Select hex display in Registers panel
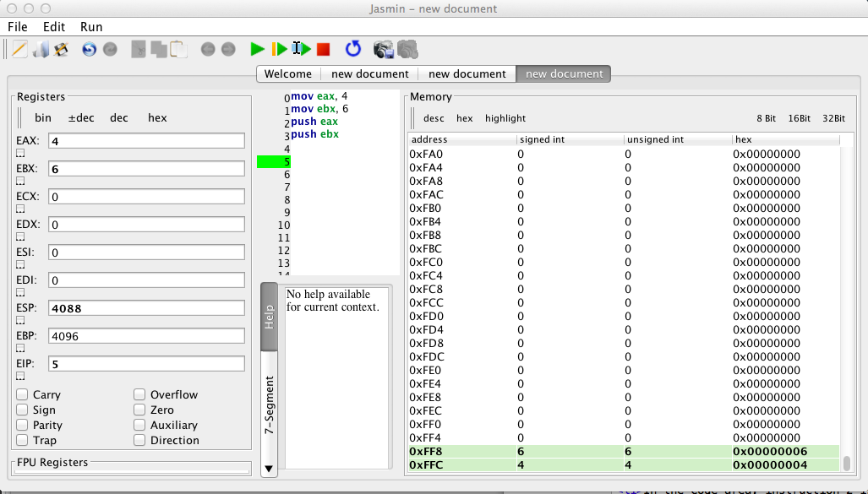 click(x=157, y=117)
